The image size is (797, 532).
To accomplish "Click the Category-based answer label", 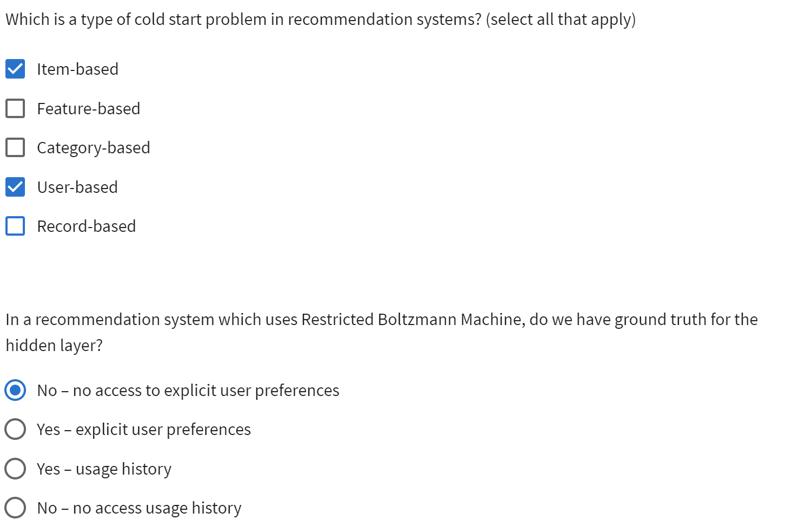I will pos(93,147).
